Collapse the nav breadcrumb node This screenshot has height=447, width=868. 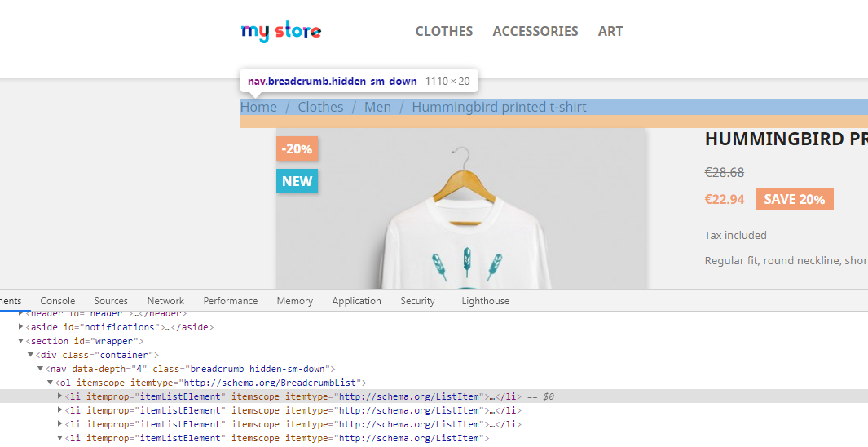click(41, 369)
